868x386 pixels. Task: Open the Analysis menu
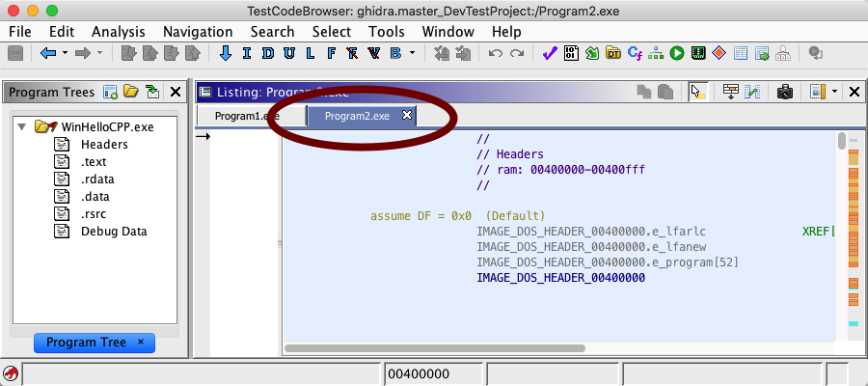118,31
